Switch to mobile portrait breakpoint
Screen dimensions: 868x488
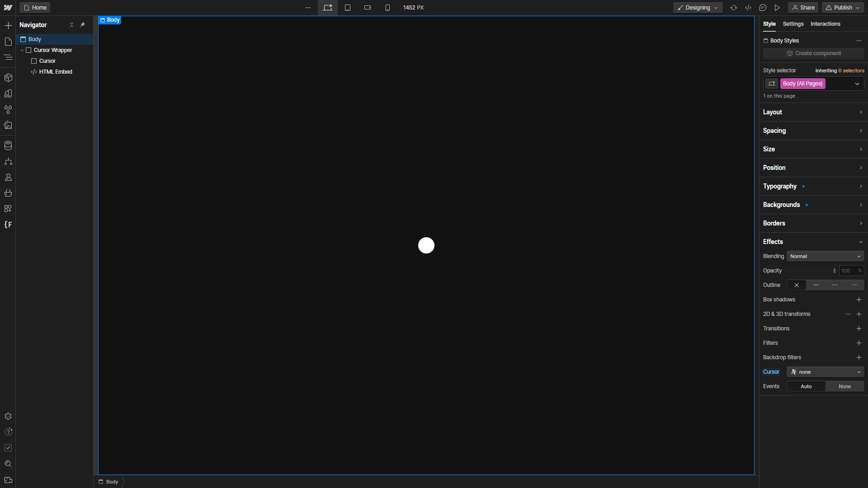pyautogui.click(x=387, y=8)
